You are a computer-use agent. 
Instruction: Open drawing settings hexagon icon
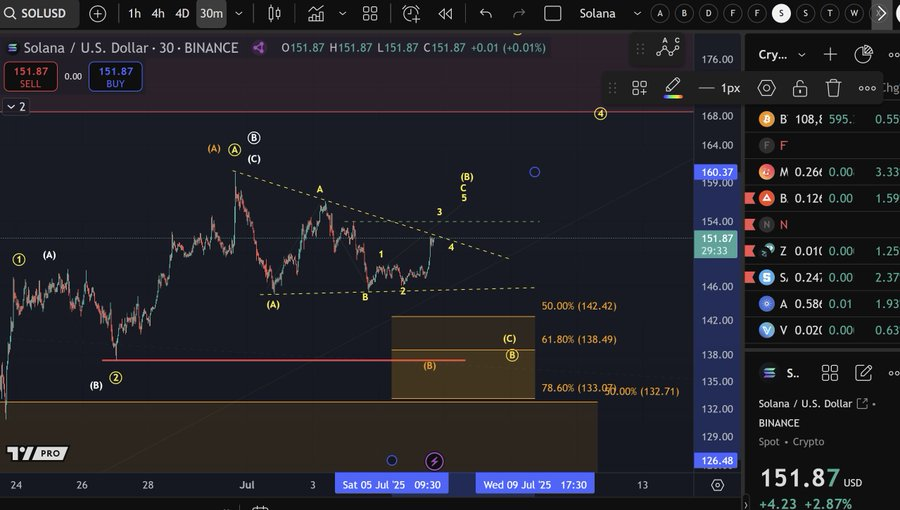(766, 88)
